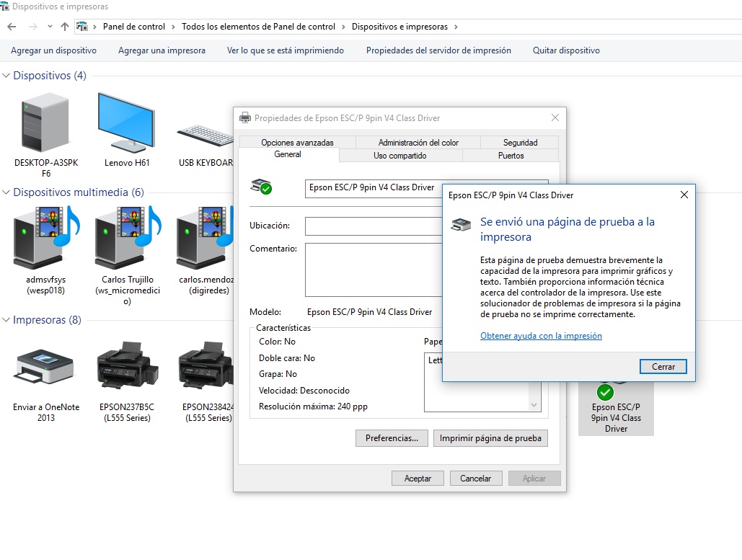Open the DESKTOP-A3SPK F6 computer device
The width and height of the screenshot is (742, 560).
pos(45,123)
